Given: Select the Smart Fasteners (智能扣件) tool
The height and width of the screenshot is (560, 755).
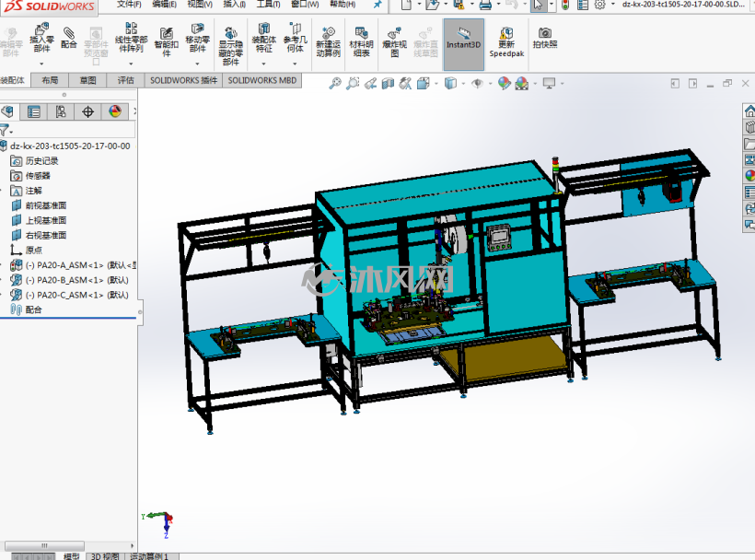Looking at the screenshot, I should point(167,41).
